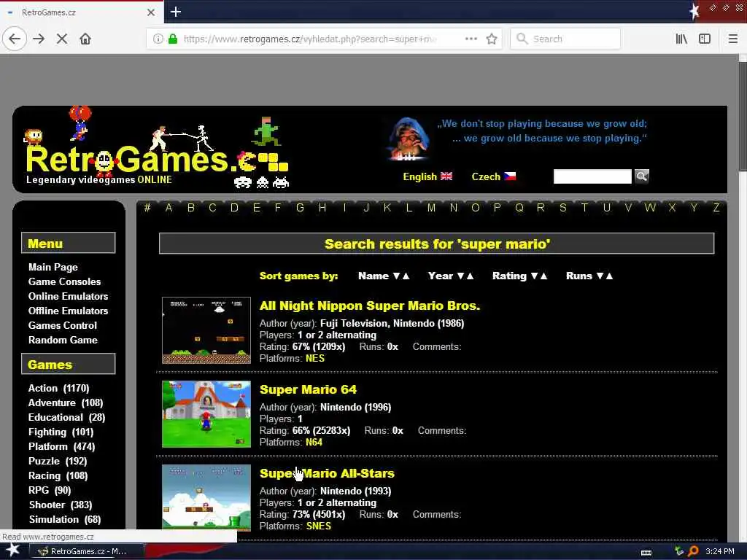Browse Action games category
747x560 pixels.
(x=58, y=388)
